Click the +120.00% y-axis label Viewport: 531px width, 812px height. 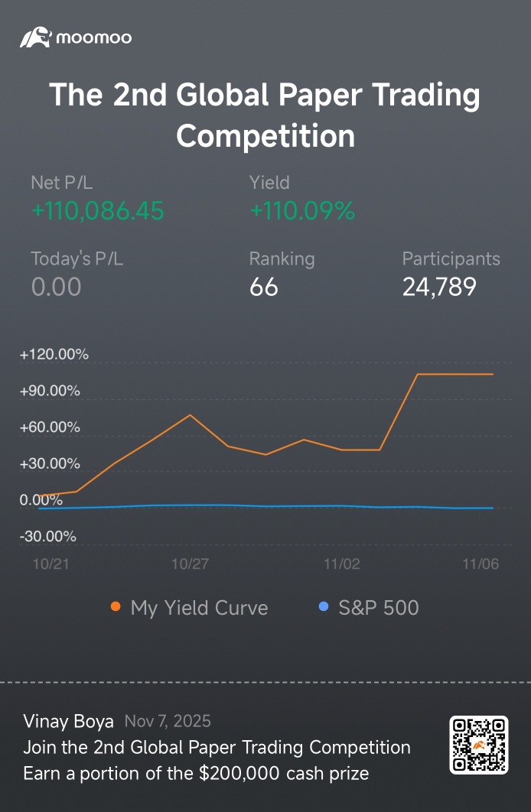click(x=54, y=355)
